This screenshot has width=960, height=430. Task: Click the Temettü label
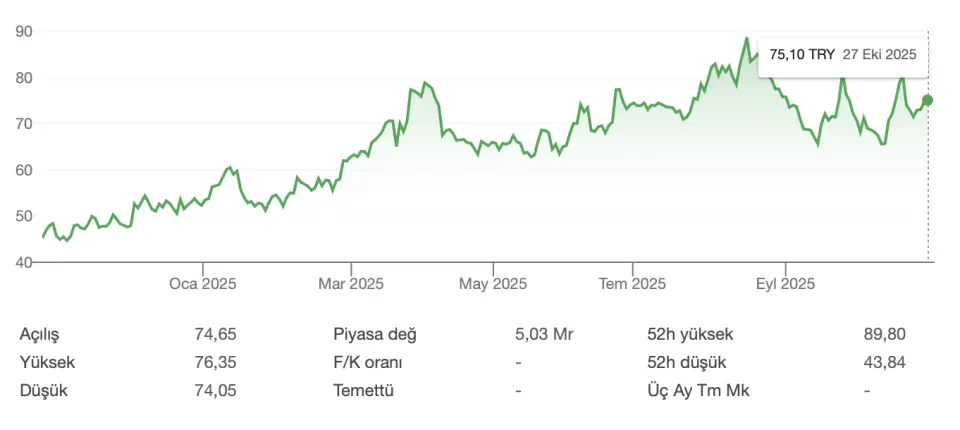point(364,390)
